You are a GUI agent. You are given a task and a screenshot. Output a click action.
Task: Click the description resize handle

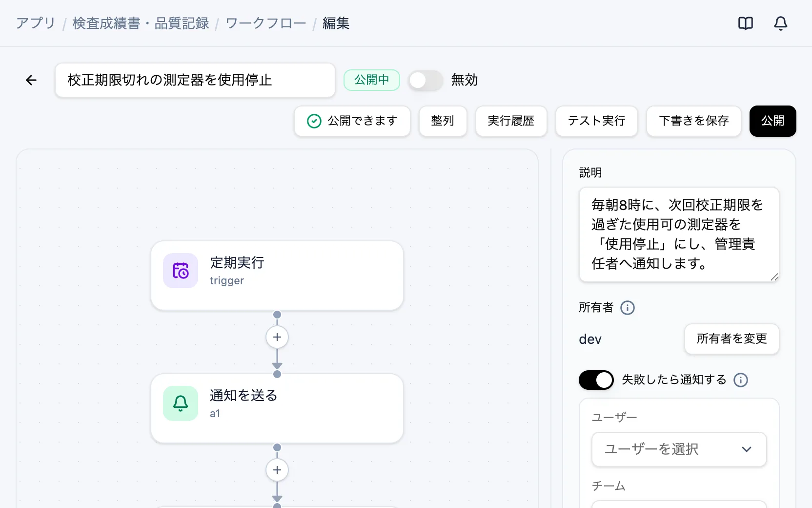[774, 277]
